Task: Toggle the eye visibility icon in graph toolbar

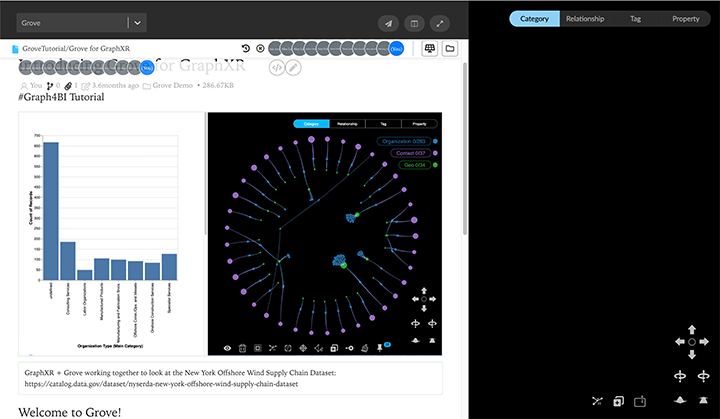Action: point(227,347)
